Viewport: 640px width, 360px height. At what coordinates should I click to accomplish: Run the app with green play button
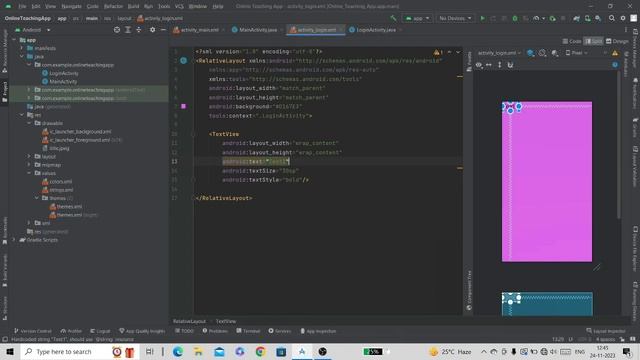click(482, 18)
